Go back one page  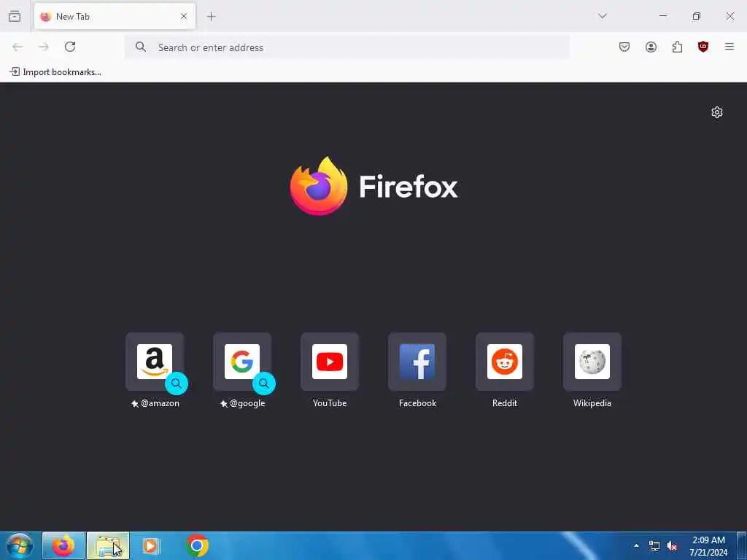[18, 47]
